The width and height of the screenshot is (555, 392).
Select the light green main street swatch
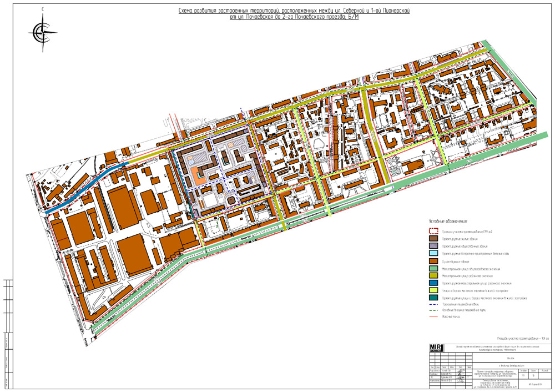pos(435,268)
